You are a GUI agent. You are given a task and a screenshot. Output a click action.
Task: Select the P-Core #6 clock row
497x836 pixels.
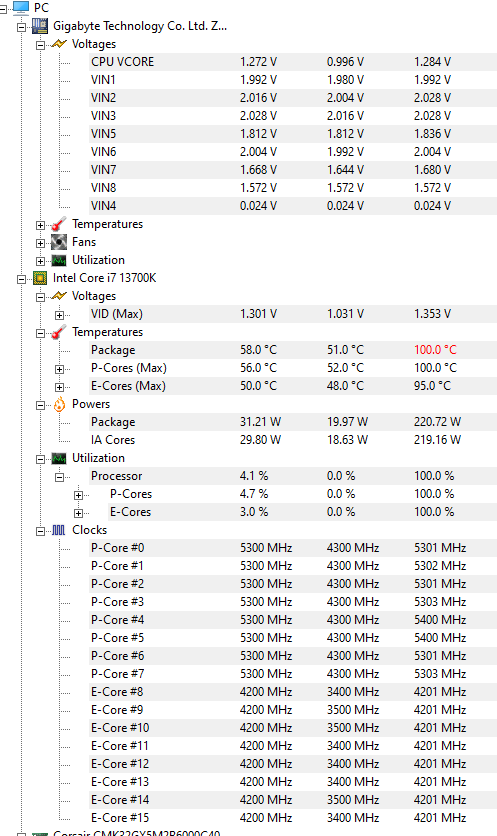tap(293, 656)
